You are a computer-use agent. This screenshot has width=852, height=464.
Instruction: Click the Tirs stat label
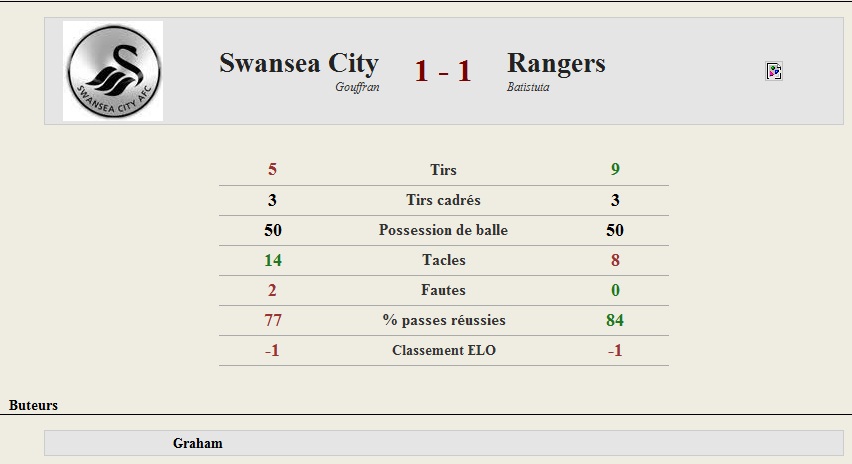tap(443, 170)
